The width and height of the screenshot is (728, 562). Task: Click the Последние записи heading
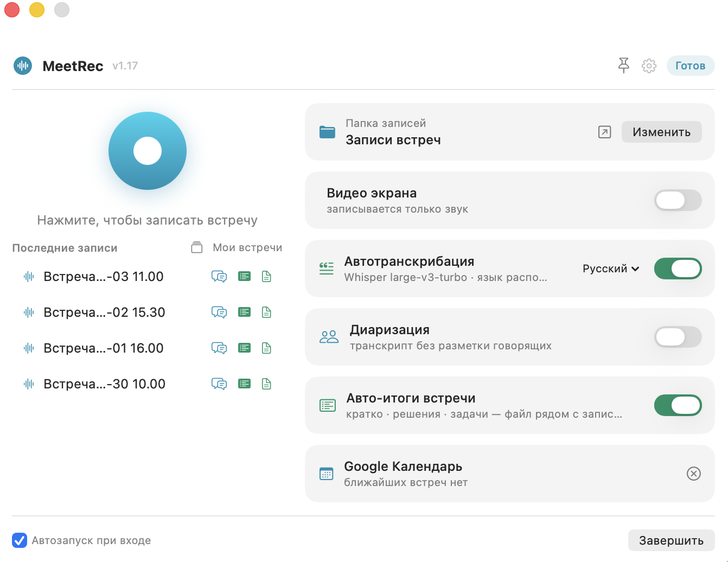(x=65, y=248)
